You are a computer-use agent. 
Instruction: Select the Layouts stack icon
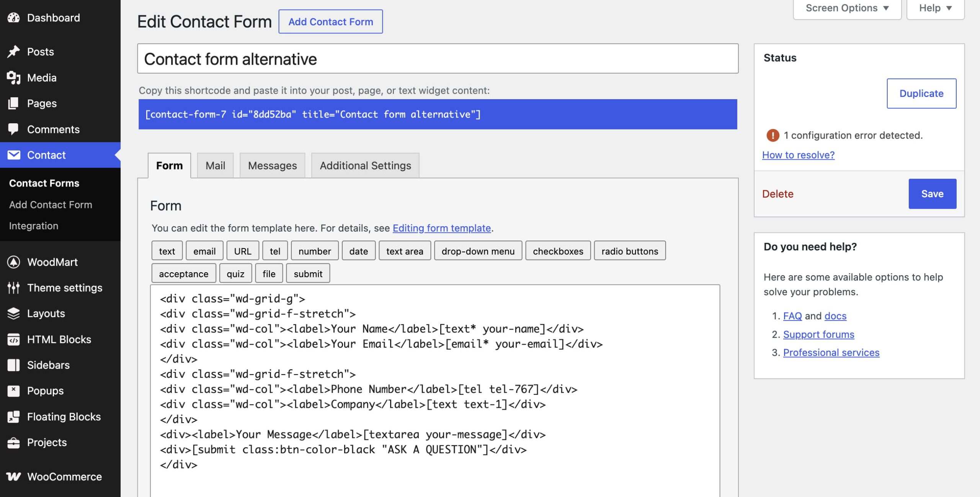[13, 313]
